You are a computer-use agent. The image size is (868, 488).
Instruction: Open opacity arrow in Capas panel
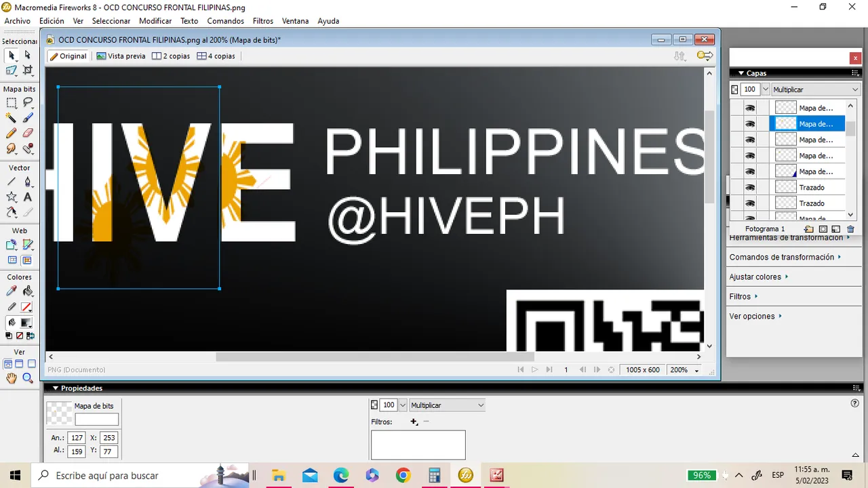tap(766, 89)
